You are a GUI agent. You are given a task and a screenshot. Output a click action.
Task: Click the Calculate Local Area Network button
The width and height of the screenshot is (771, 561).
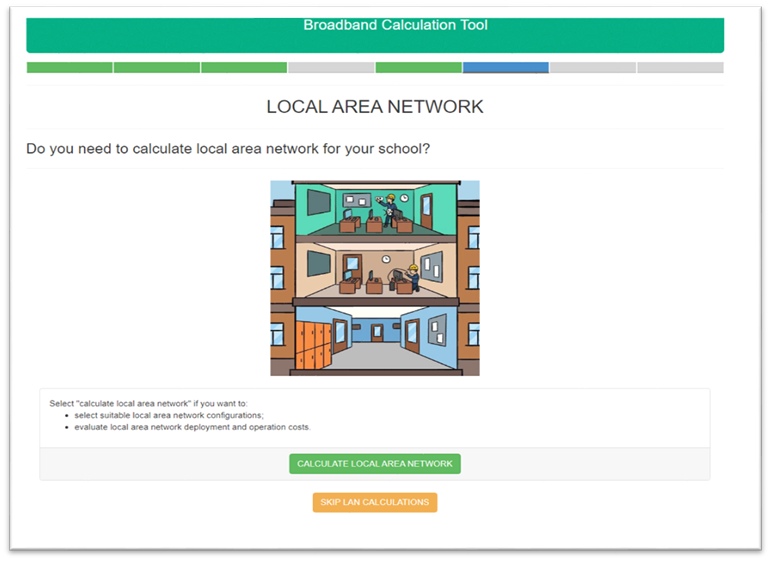(375, 464)
